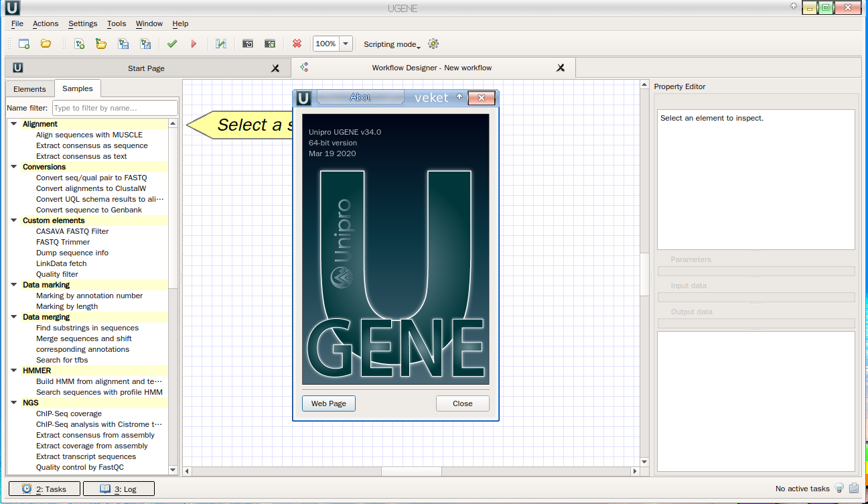The width and height of the screenshot is (868, 504).
Task: Click the New Project toolbar icon
Action: click(x=24, y=44)
